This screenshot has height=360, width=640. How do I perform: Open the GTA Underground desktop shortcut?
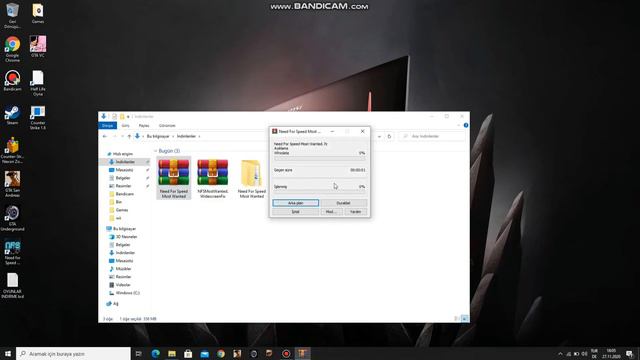pyautogui.click(x=13, y=218)
